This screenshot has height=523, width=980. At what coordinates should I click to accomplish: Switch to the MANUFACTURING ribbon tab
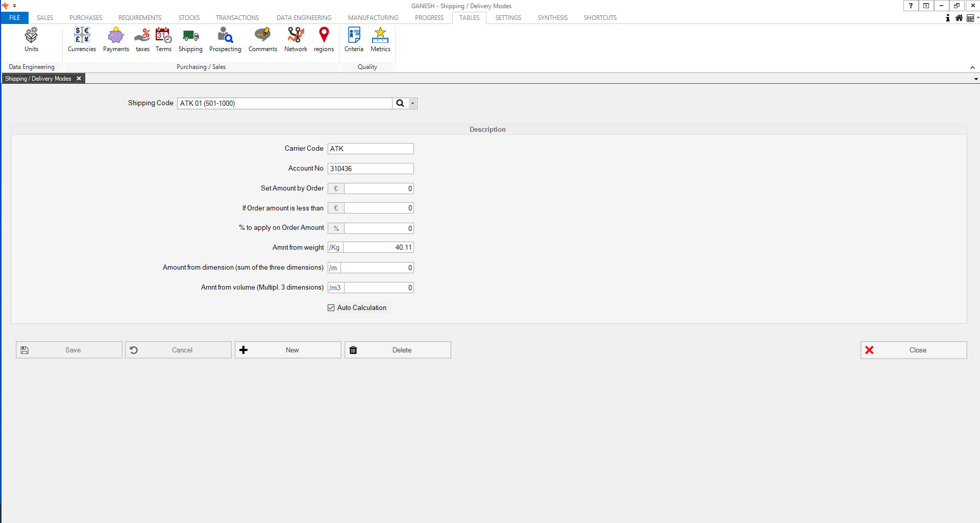(373, 18)
